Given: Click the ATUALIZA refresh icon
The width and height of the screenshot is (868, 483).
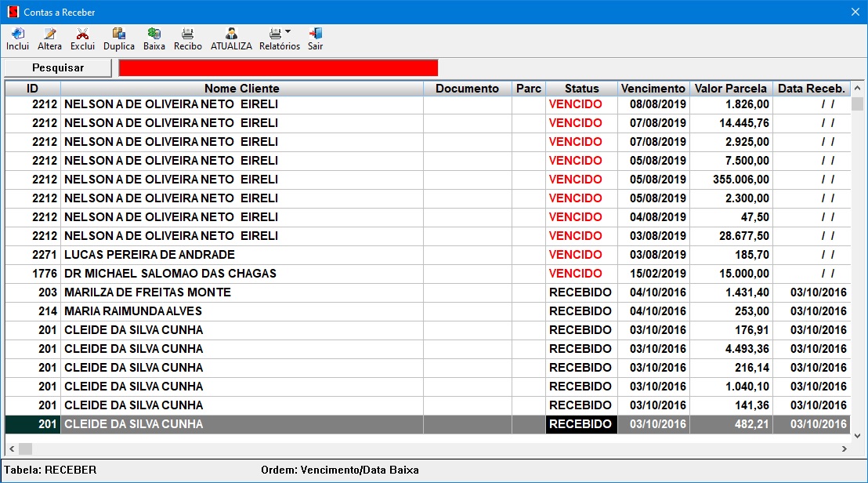Looking at the screenshot, I should click(x=231, y=34).
